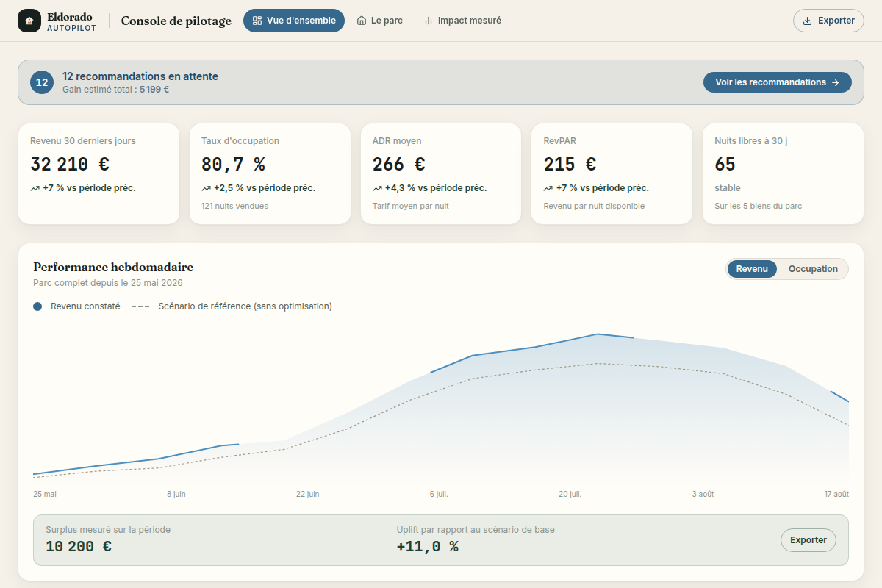Click the Revenu constaté legend label
Image resolution: width=882 pixels, height=588 pixels.
(x=85, y=306)
